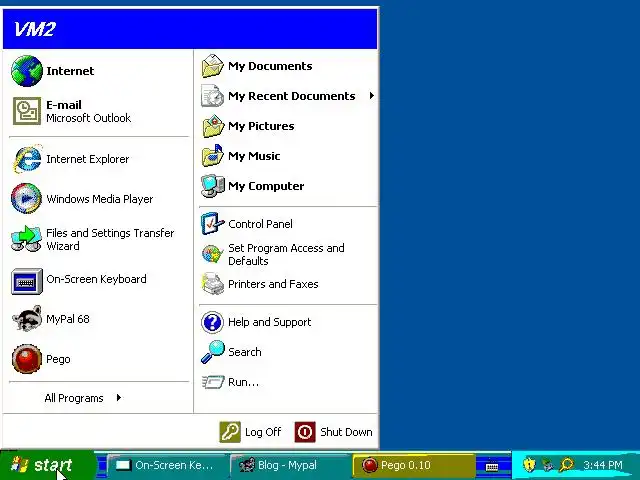Select the Printers and Faxes text entry
640x480 pixels.
tap(273, 284)
